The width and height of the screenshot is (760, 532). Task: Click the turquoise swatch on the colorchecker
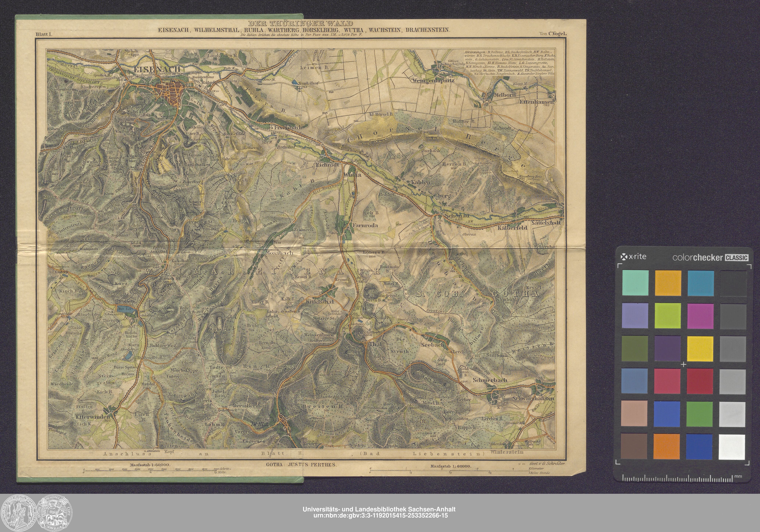(635, 283)
